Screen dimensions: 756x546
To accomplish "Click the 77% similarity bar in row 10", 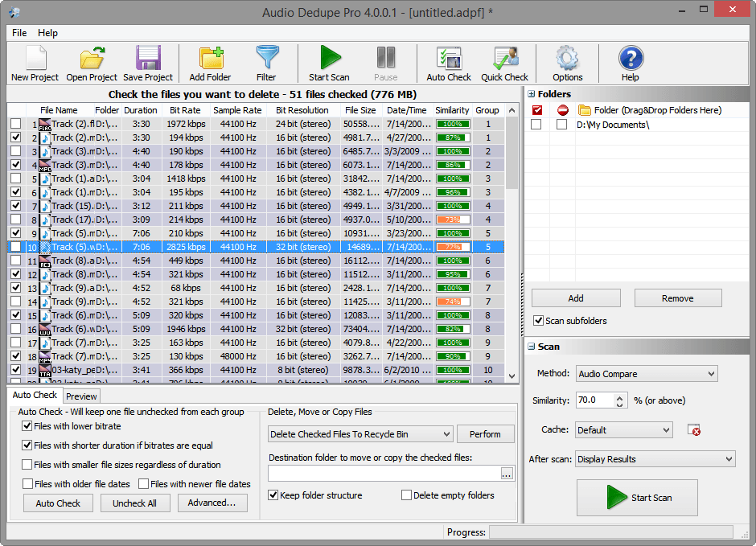I will [x=453, y=247].
